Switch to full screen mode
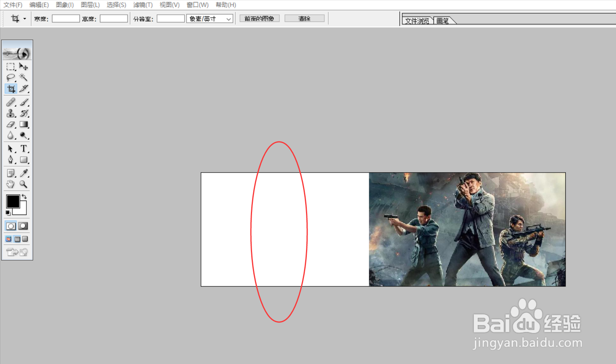616x364 pixels. pos(25,239)
